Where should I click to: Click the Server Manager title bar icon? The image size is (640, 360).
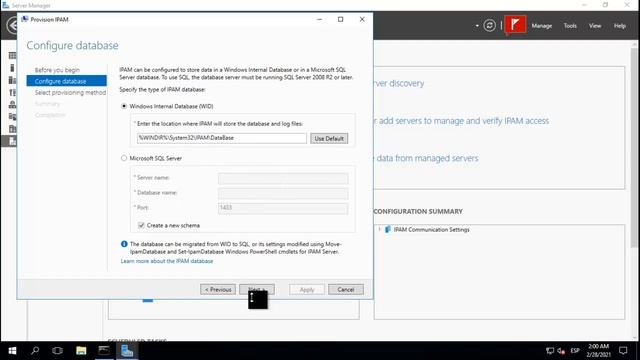click(5, 5)
